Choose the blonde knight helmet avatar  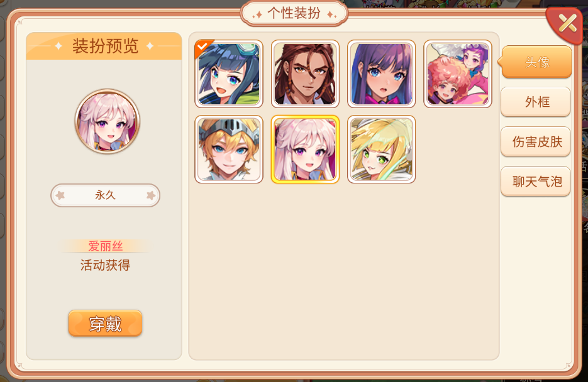229,150
